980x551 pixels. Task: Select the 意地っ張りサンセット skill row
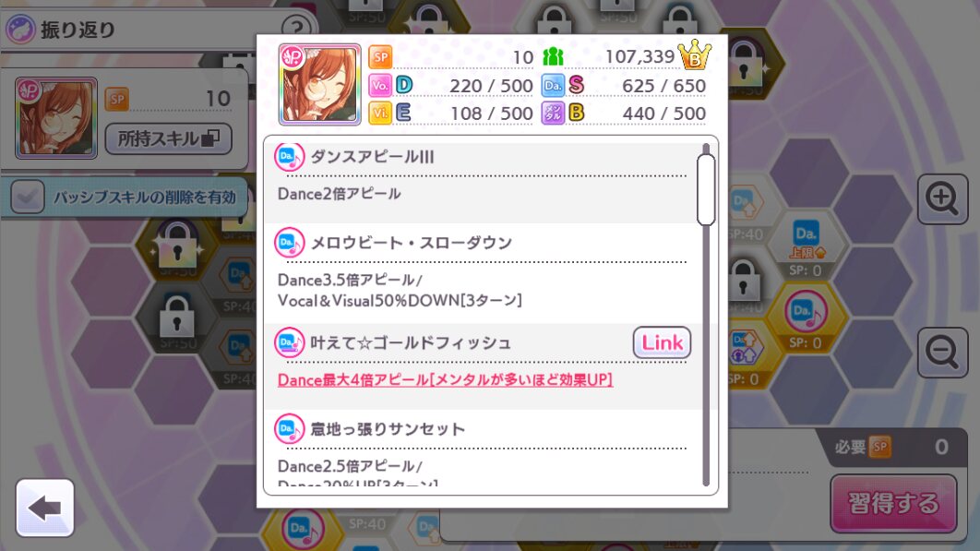click(x=480, y=449)
